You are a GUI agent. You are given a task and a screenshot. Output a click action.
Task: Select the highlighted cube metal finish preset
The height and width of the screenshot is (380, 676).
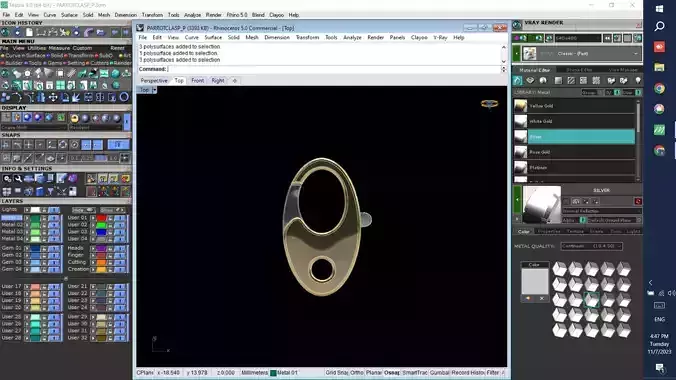[592, 300]
